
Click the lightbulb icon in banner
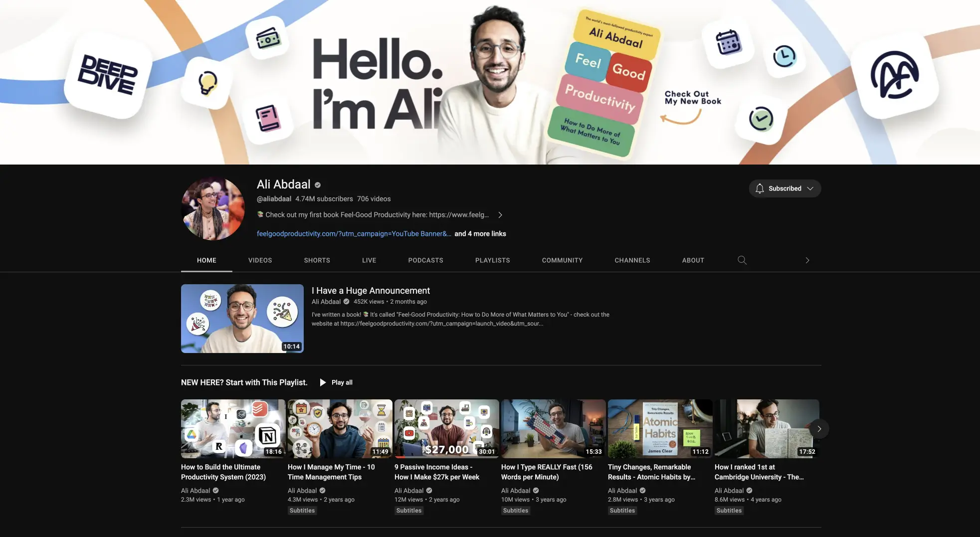[207, 83]
